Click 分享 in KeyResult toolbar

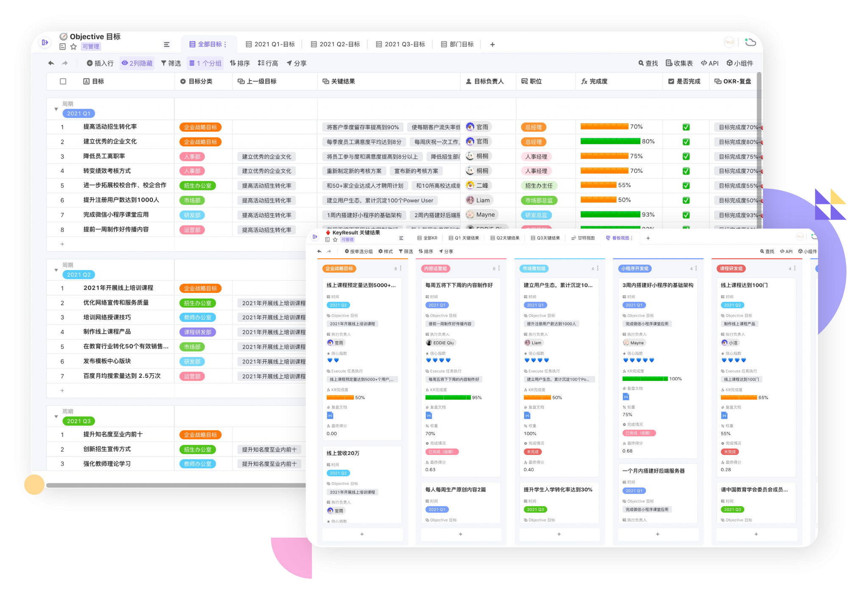[x=446, y=251]
